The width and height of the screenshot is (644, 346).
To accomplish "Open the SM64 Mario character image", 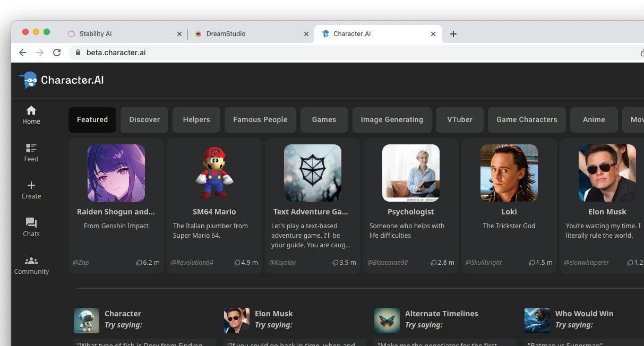I will 214,173.
